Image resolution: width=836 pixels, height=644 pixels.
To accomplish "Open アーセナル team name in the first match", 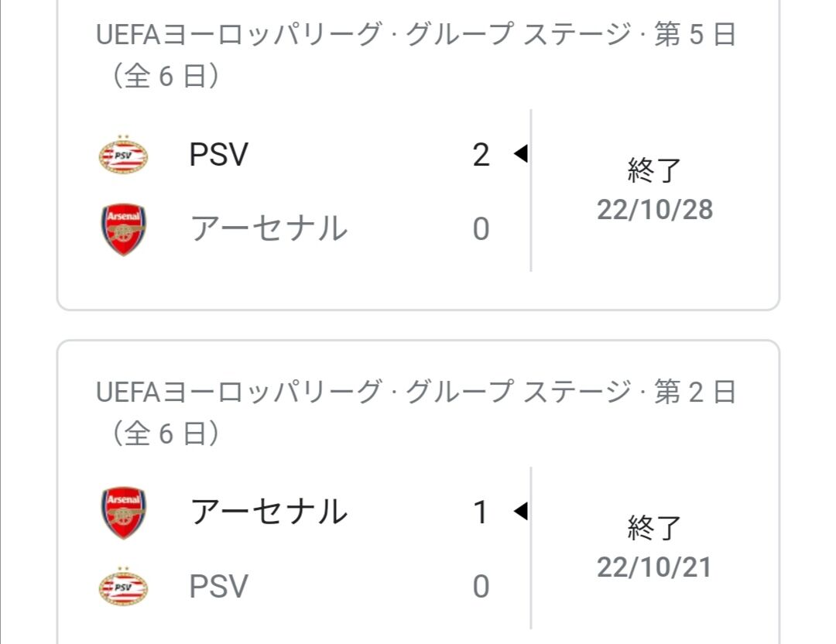I will [x=269, y=228].
